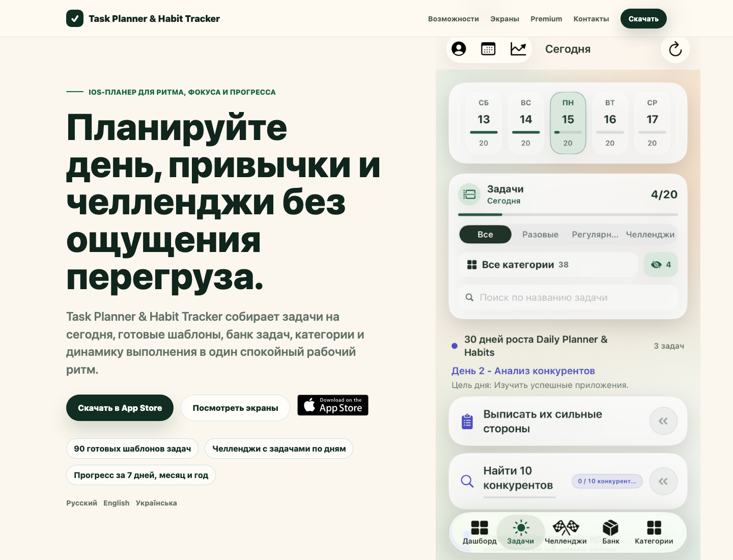Click progress bar under Найти 10 конкурентов
This screenshot has width=733, height=560.
click(x=520, y=497)
